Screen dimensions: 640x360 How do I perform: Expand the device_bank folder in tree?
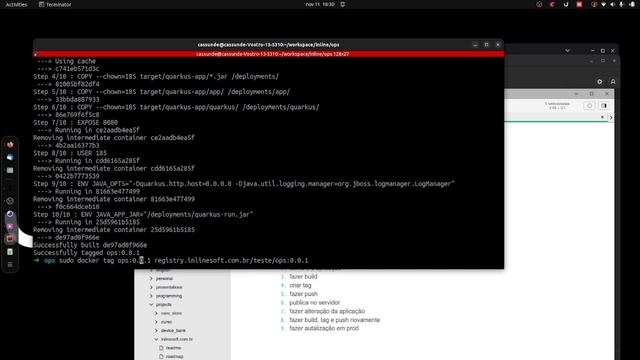click(x=156, y=330)
